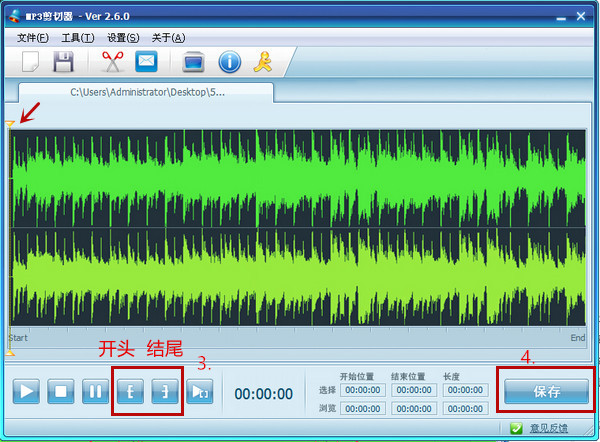
Task: Open the blue folder toolbar icon
Action: (x=194, y=62)
